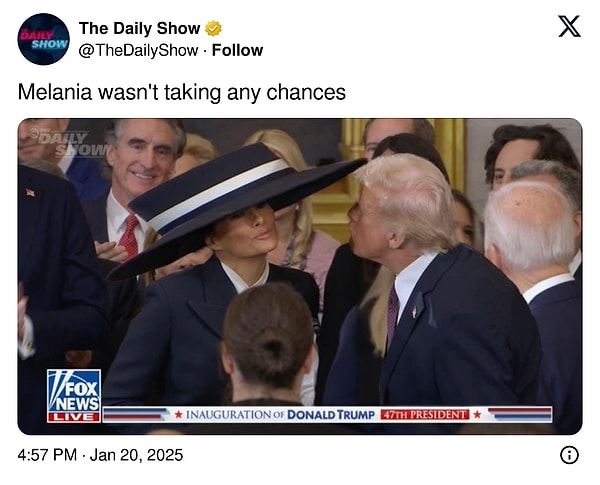This screenshot has width=600, height=485.
Task: Click the tweet info icon
Action: 569,455
